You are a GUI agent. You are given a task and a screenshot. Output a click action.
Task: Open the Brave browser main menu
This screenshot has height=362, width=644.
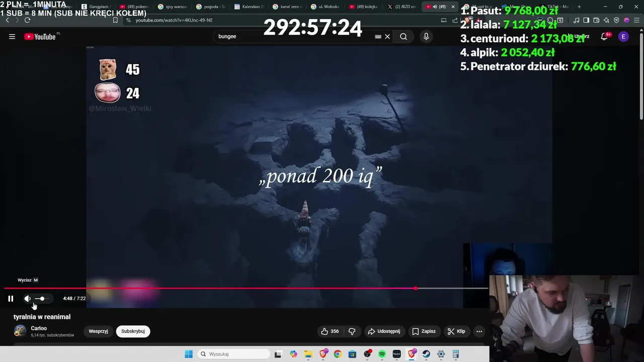click(636, 20)
